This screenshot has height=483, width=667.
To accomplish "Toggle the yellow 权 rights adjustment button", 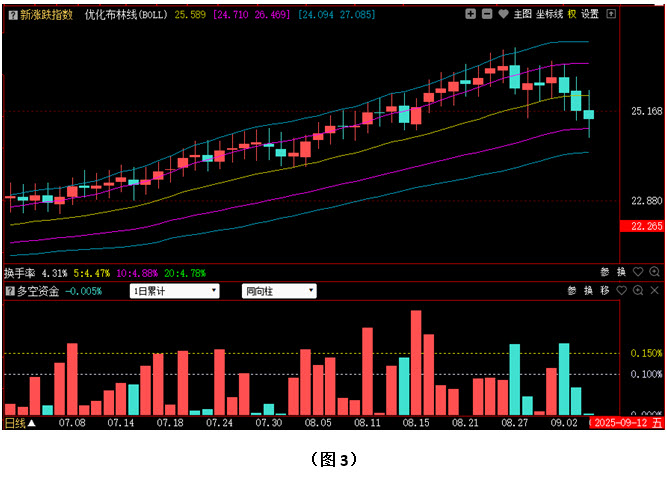I will click(x=572, y=14).
